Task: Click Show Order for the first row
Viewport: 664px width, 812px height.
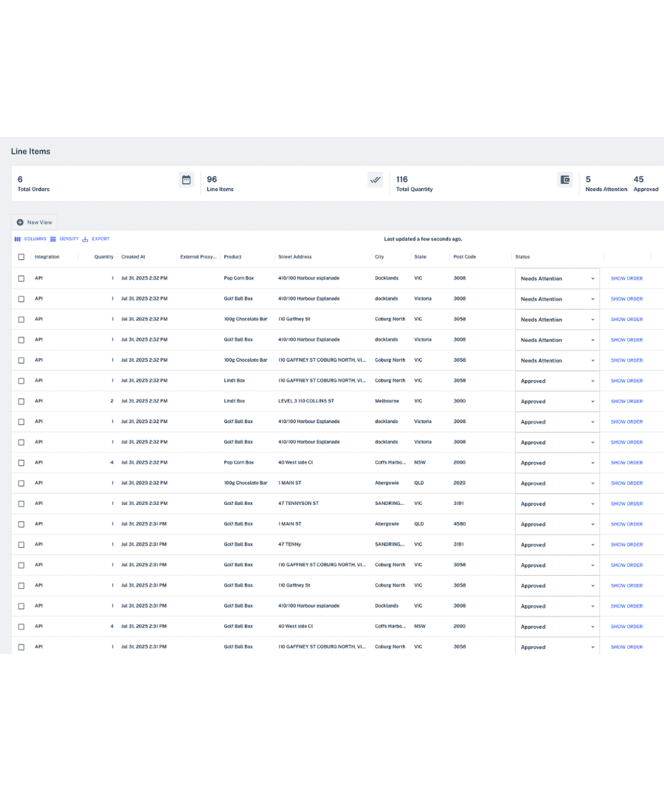Action: [x=626, y=278]
